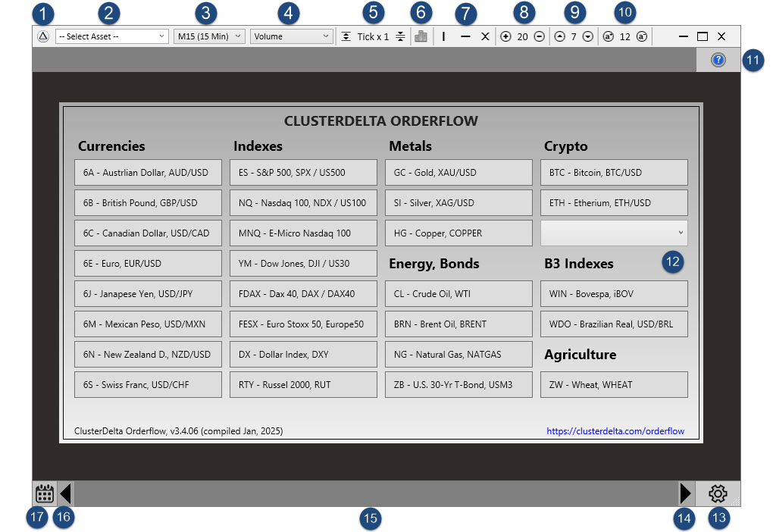Pick 6J - Janapese Yen, USD/JPY
Screen dimensions: 773x532
click(x=148, y=294)
